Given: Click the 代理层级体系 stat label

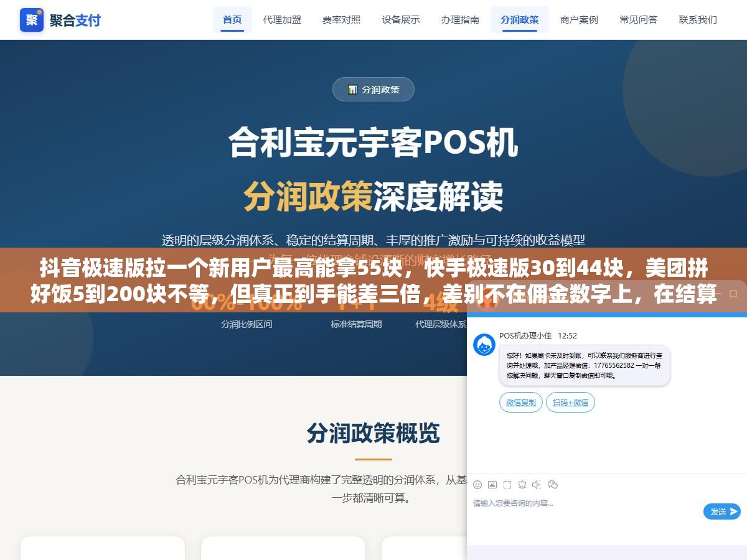Looking at the screenshot, I should [441, 324].
